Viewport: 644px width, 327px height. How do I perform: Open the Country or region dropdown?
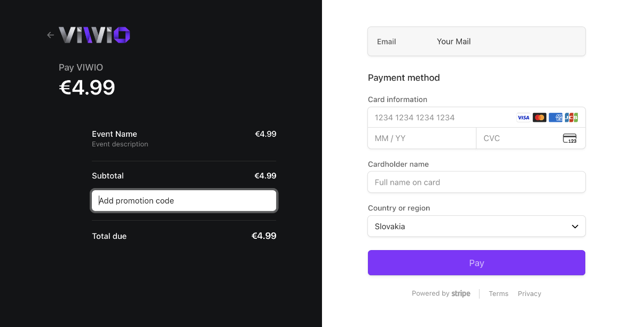pos(476,226)
